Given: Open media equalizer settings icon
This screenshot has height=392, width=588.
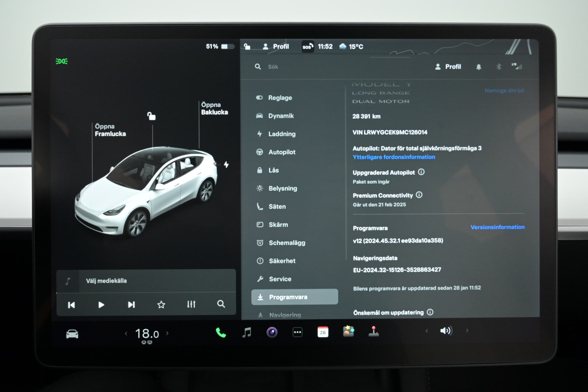Looking at the screenshot, I should [191, 304].
